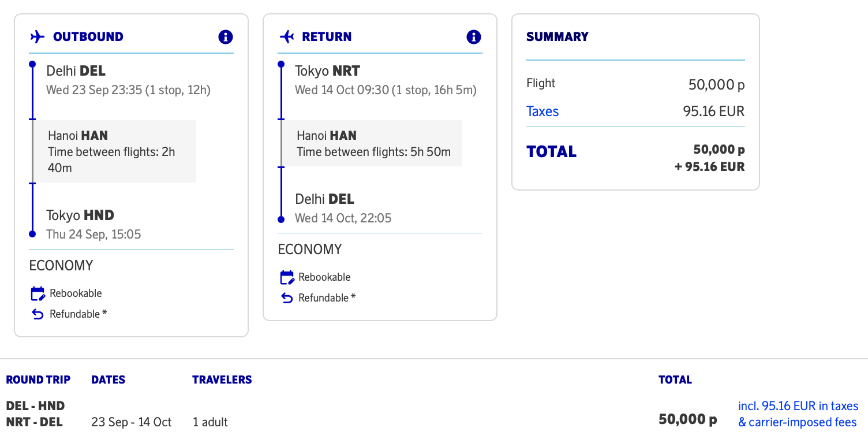Click the 50,000 p total at bottom
This screenshot has width=868, height=439.
[x=687, y=418]
